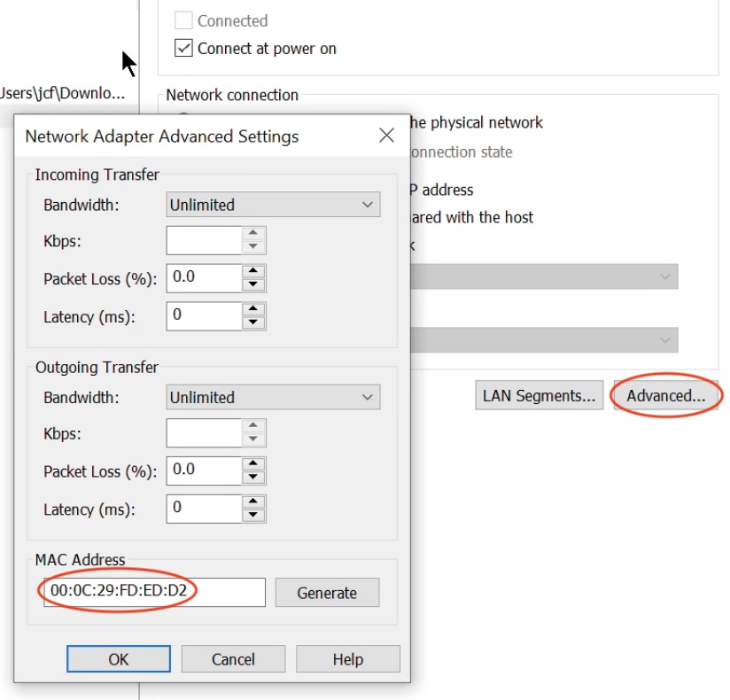
Task: Decrease Incoming Latency with down arrow
Action: 254,323
